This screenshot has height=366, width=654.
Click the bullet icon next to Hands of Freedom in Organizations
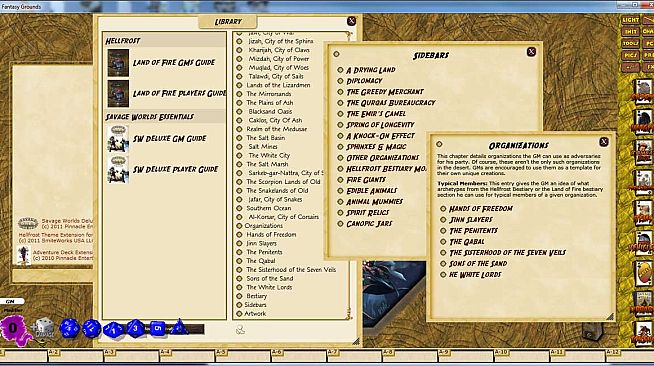pyautogui.click(x=443, y=208)
